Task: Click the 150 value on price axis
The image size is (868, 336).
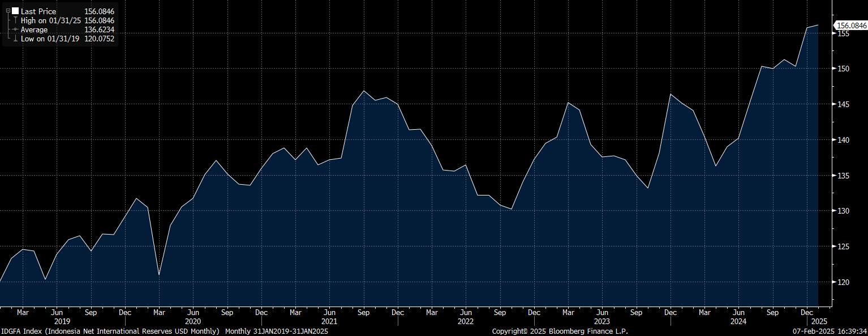Action: point(844,69)
